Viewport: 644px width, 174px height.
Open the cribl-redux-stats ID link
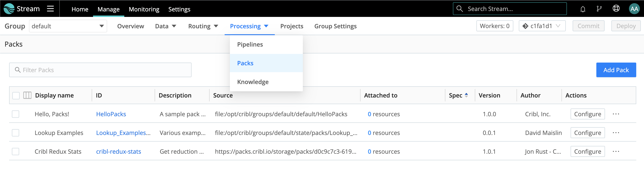pos(119,151)
